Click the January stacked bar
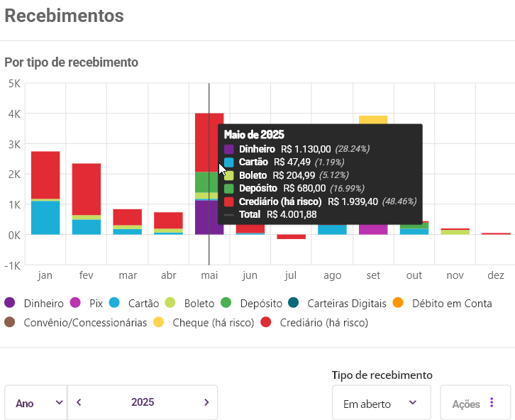This screenshot has width=515, height=420. pos(45,192)
